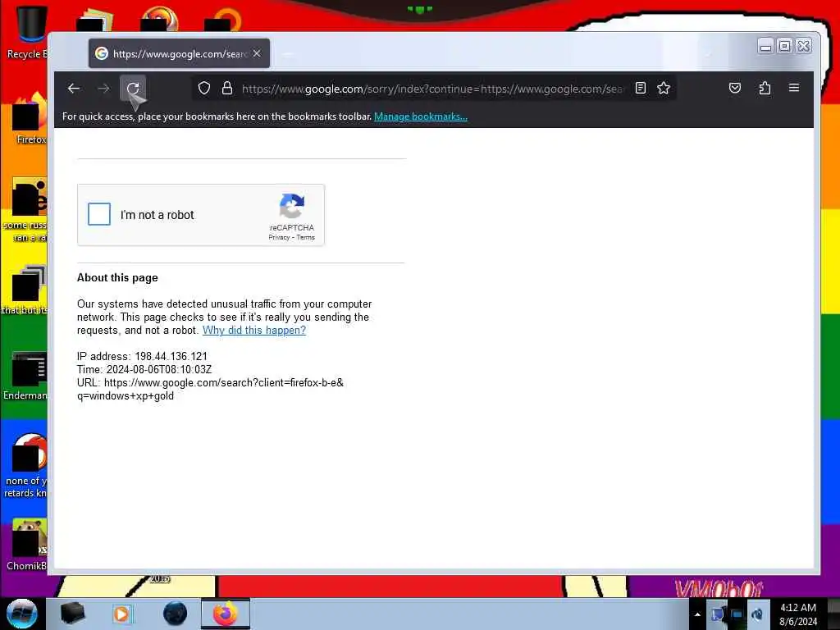Open the Extensions puzzle icon
Screen dimensions: 840x630
pyautogui.click(x=765, y=88)
